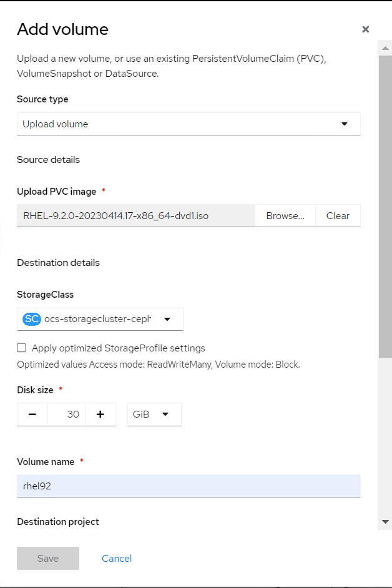Viewport: 392px width, 588px height.
Task: Clear the uploaded RHEL ISO file
Action: tap(338, 216)
